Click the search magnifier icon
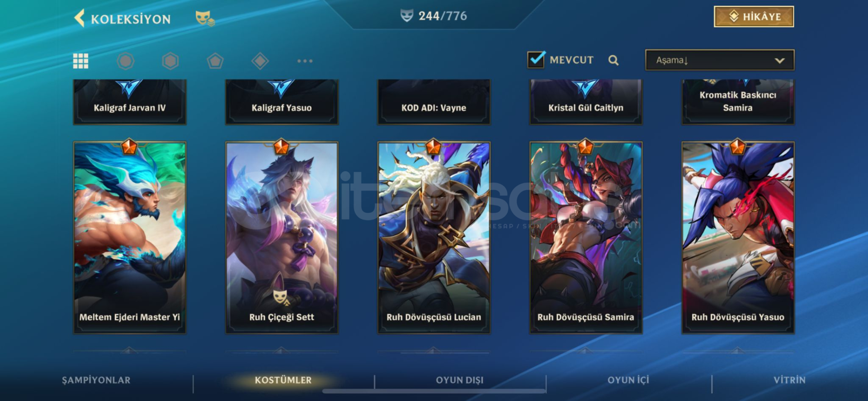 tap(613, 60)
